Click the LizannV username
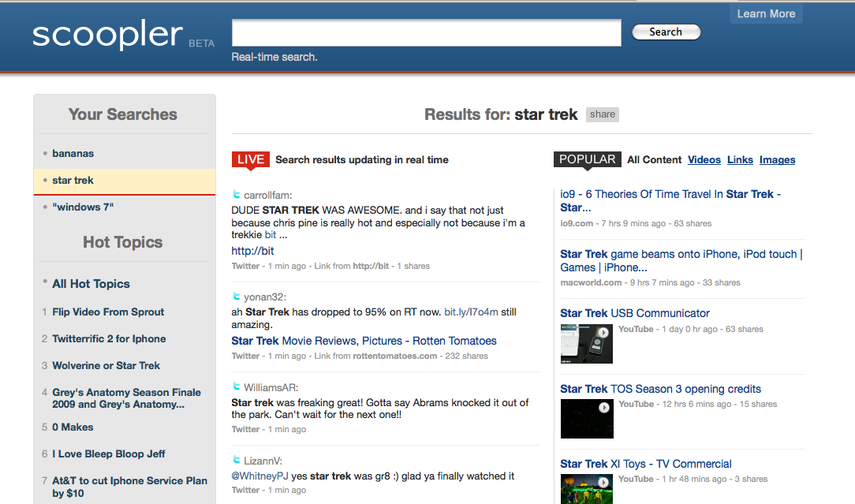 pyautogui.click(x=263, y=461)
